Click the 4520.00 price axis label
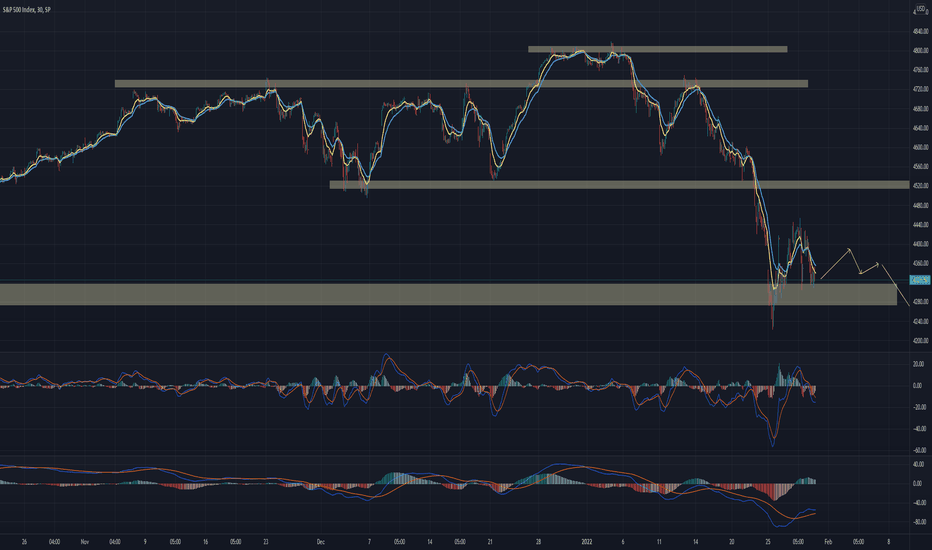Viewport: 932px width, 550px height. point(921,186)
